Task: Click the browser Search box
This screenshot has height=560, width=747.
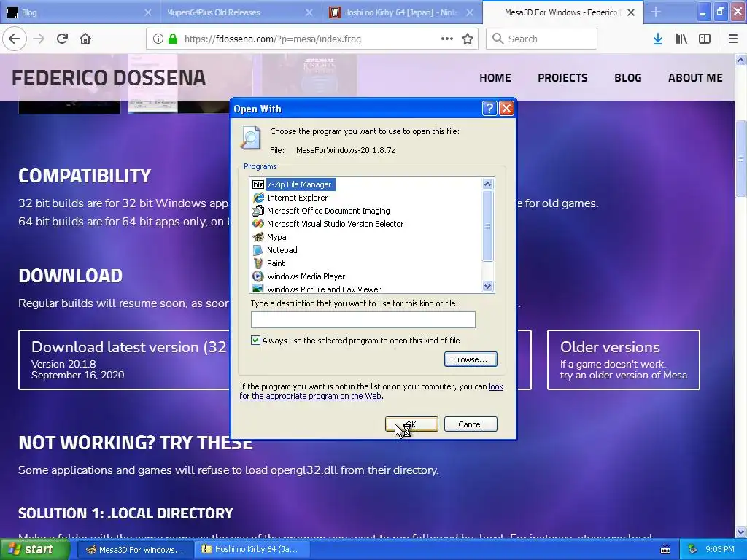Action: (541, 39)
